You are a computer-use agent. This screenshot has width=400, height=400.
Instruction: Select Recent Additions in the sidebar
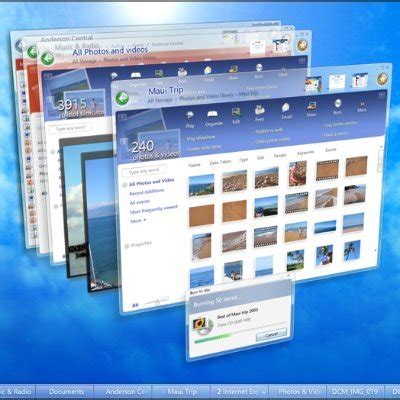[147, 192]
